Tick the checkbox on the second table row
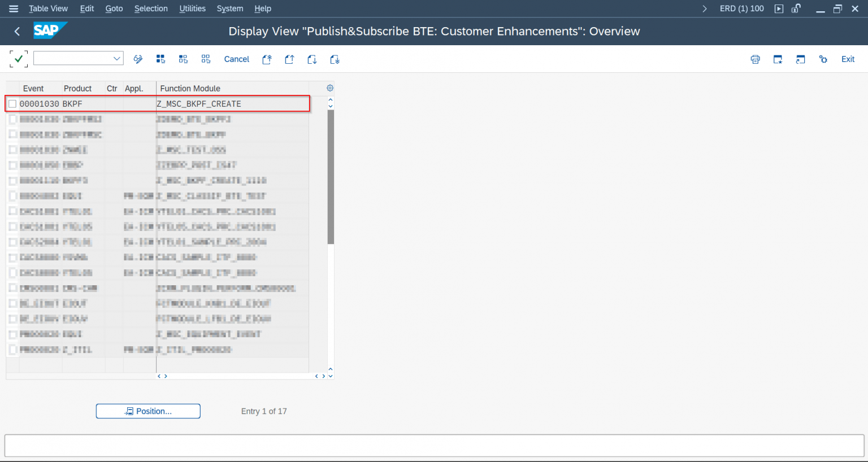868x462 pixels. pyautogui.click(x=12, y=119)
